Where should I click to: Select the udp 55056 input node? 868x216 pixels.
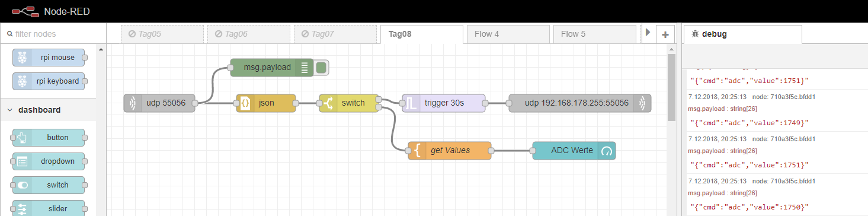pyautogui.click(x=159, y=103)
